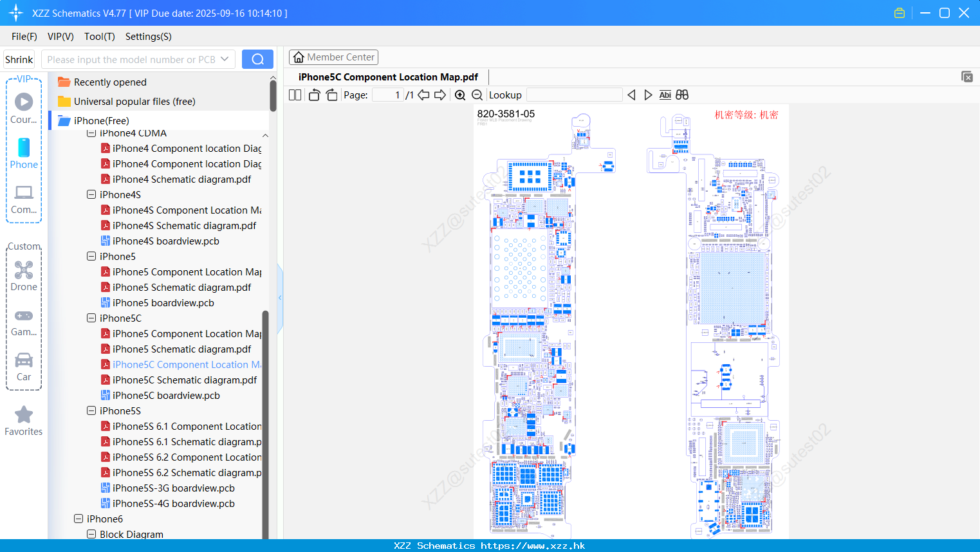
Task: Open Member Center button
Action: (x=333, y=57)
